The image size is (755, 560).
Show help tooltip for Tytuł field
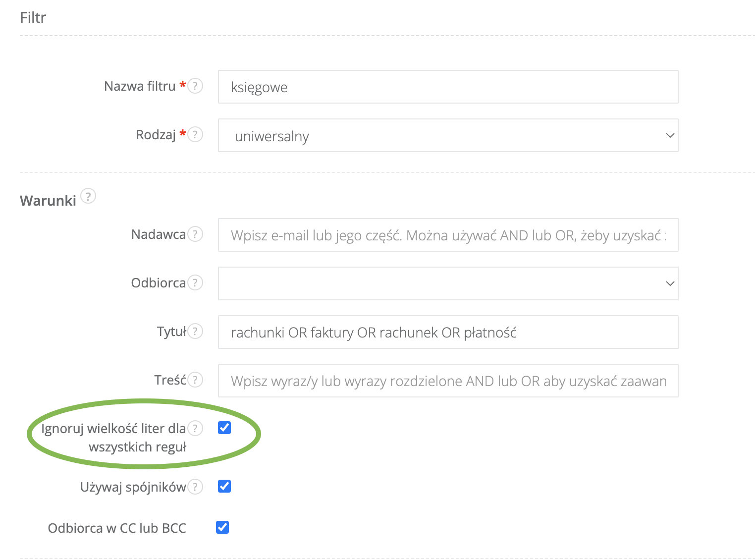[195, 331]
